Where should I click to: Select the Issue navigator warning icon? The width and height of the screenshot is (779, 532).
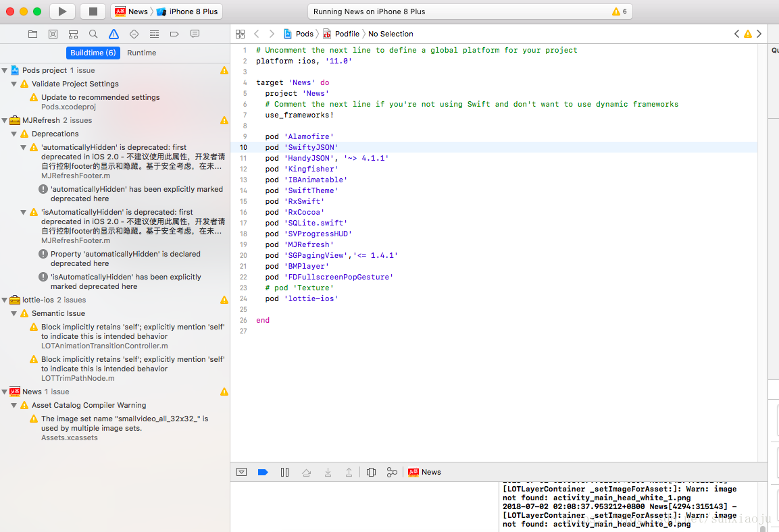click(114, 34)
